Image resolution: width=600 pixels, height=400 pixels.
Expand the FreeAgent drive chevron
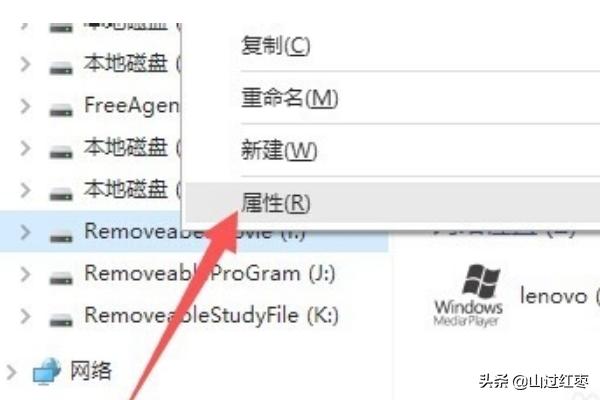[25, 106]
